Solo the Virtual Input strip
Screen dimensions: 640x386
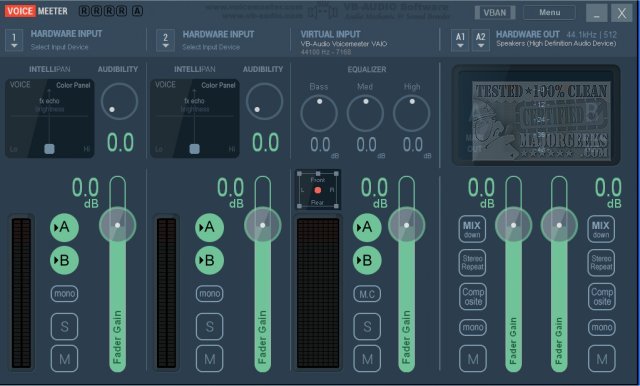click(x=367, y=326)
